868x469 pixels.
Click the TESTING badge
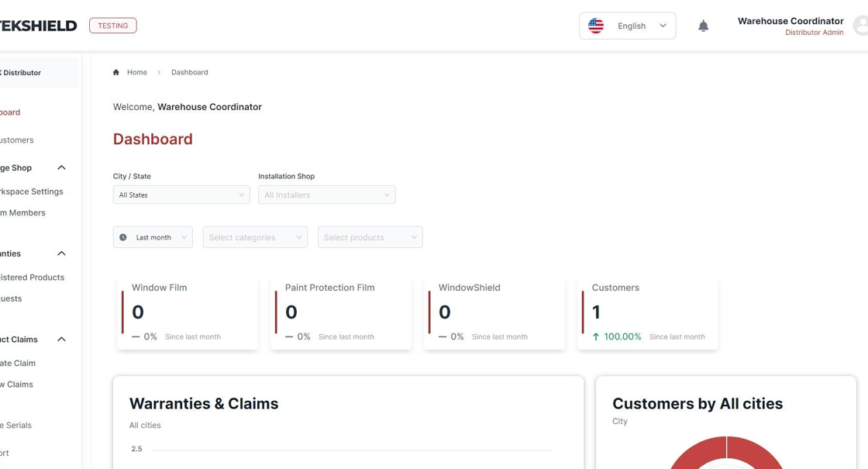click(113, 26)
